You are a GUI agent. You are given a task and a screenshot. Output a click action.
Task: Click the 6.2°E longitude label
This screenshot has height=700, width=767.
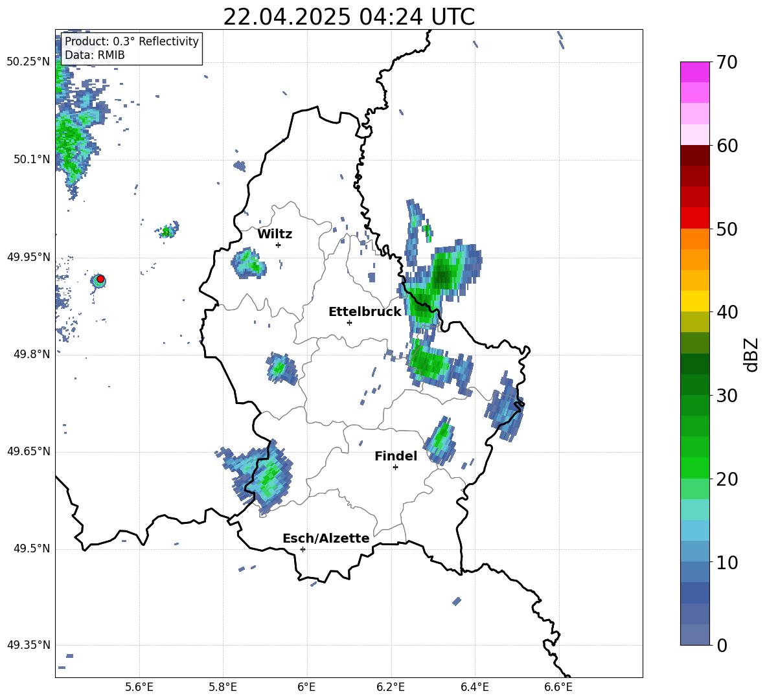[x=391, y=688]
